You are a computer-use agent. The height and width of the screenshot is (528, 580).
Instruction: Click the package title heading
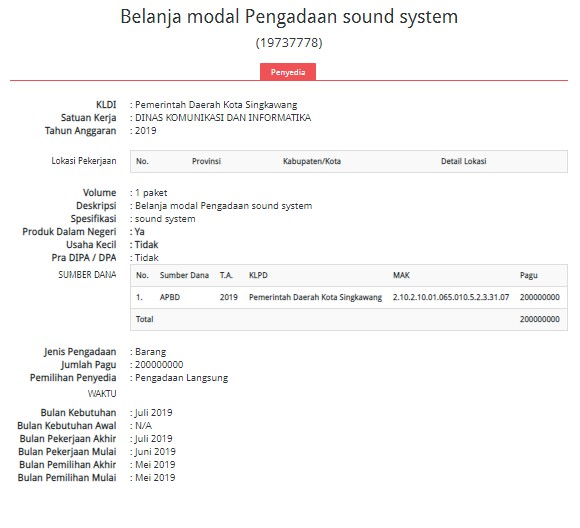tap(289, 17)
